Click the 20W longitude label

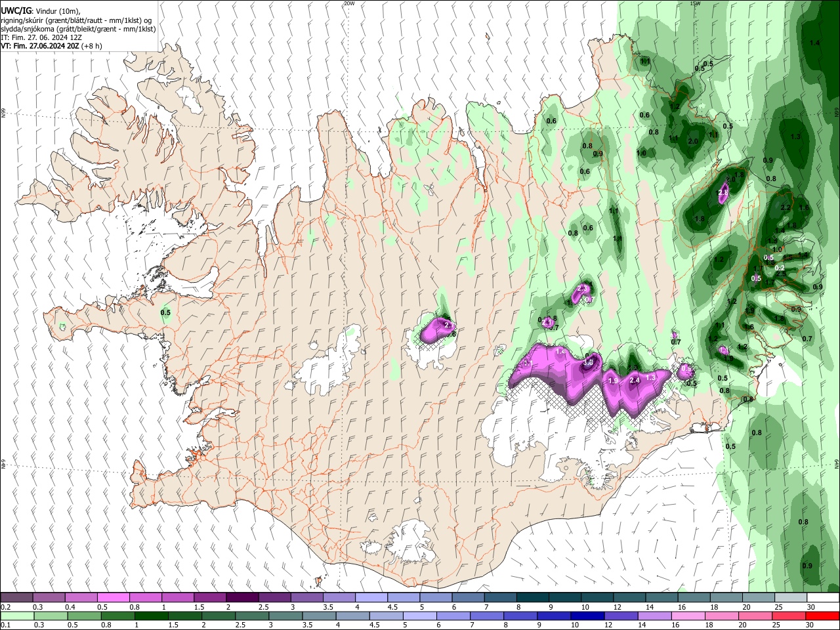pyautogui.click(x=349, y=3)
